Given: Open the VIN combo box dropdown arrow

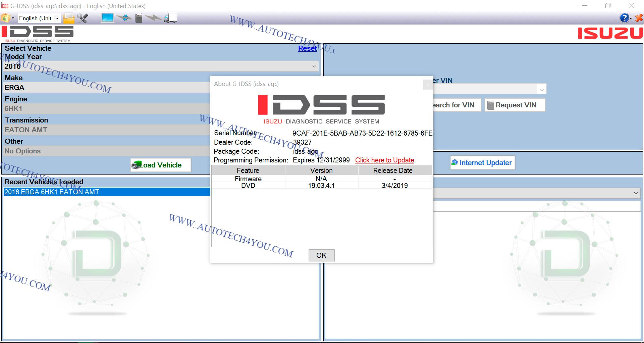Looking at the screenshot, I should coord(542,90).
